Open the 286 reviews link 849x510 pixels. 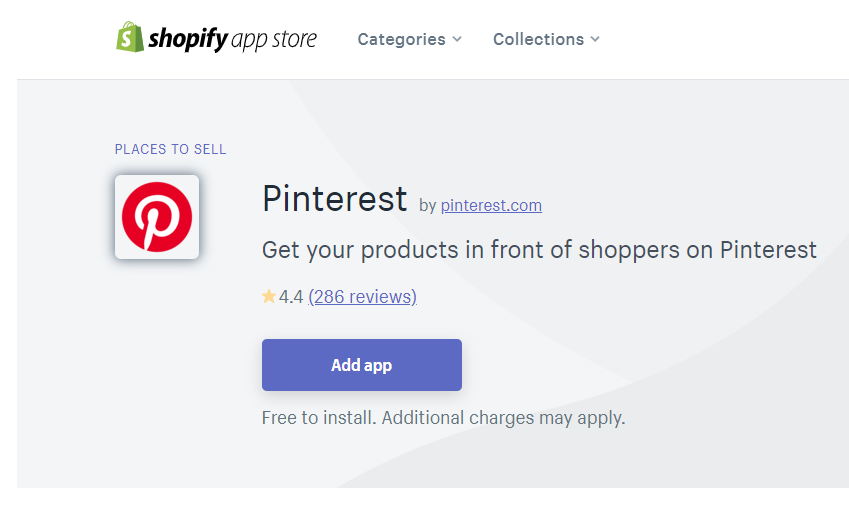pos(362,297)
